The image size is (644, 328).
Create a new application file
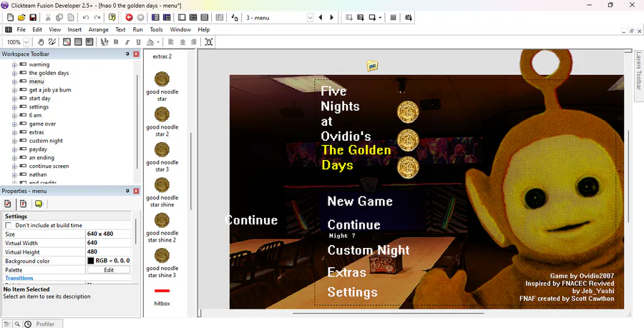[x=10, y=18]
